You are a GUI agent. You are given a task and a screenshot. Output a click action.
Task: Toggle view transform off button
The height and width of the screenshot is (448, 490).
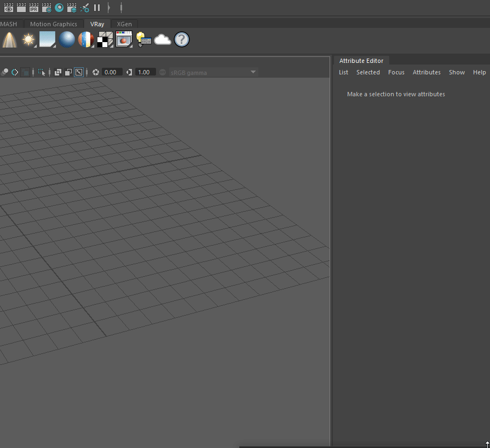[163, 72]
